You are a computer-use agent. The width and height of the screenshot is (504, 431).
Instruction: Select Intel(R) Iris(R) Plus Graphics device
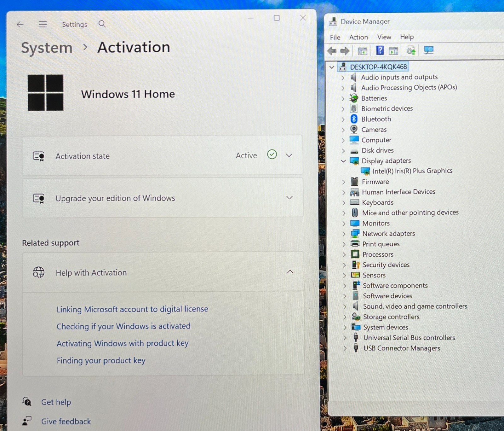tap(412, 171)
